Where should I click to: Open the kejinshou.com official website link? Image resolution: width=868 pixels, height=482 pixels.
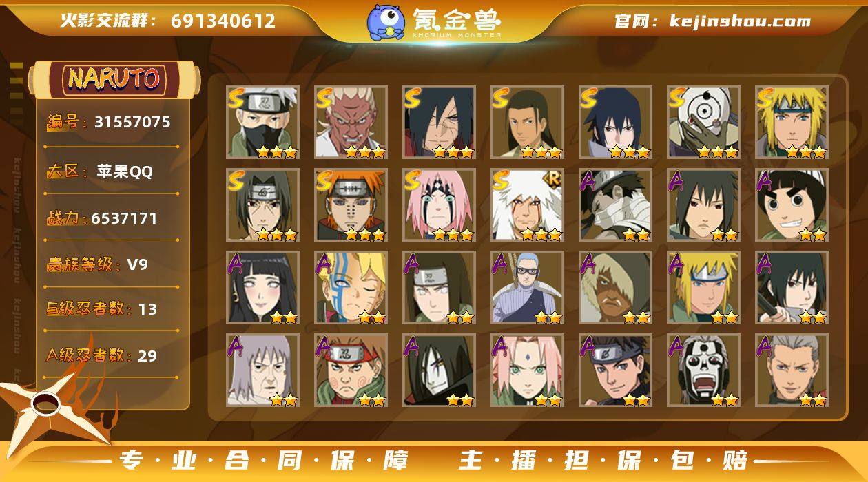(713, 21)
